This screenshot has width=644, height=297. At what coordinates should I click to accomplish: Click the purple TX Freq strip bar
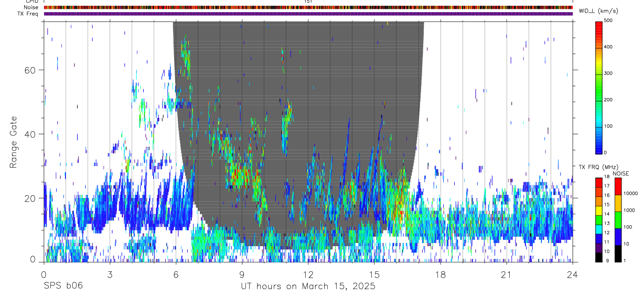click(308, 14)
